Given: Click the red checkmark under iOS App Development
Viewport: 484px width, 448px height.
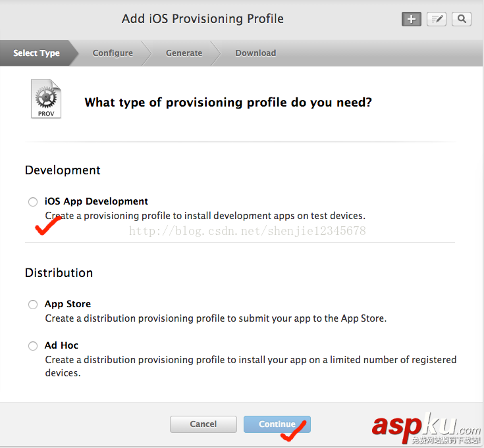Looking at the screenshot, I should tap(47, 228).
